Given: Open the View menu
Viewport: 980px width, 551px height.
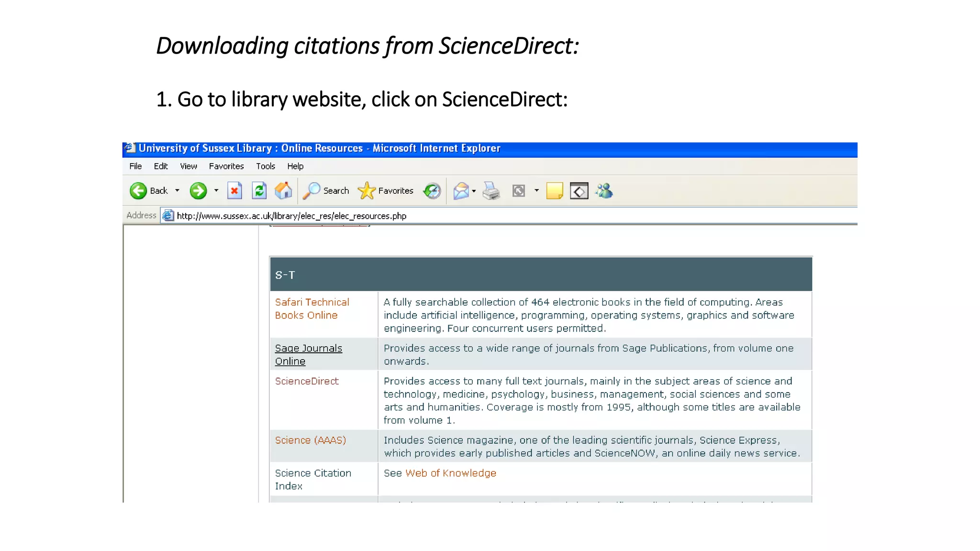Looking at the screenshot, I should pyautogui.click(x=189, y=166).
